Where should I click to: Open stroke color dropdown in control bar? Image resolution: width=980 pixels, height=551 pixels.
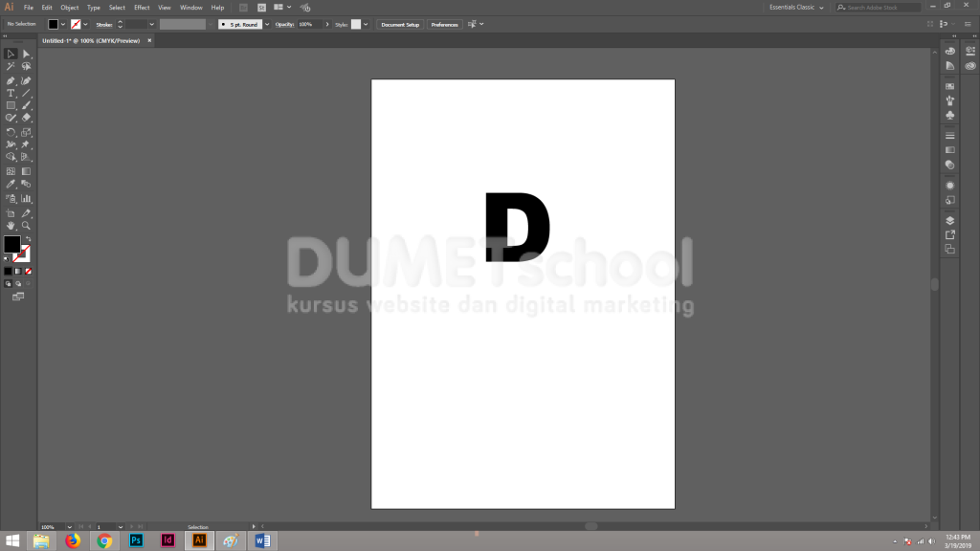coord(85,24)
